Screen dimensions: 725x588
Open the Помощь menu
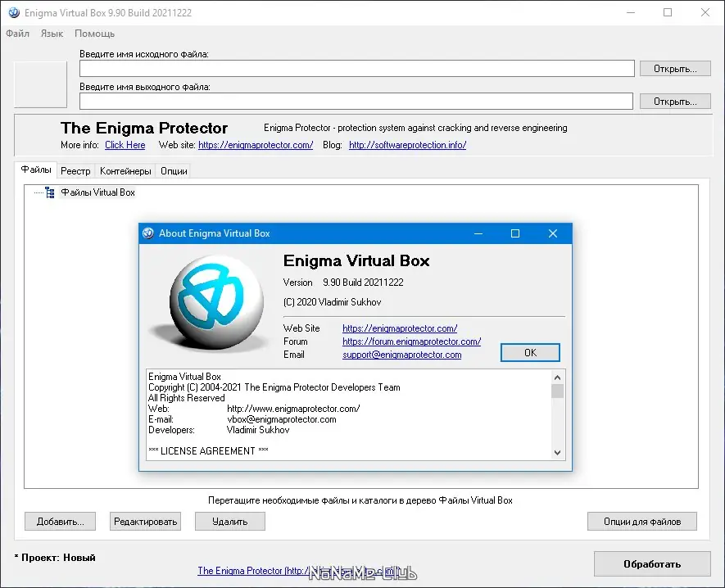[x=95, y=34]
